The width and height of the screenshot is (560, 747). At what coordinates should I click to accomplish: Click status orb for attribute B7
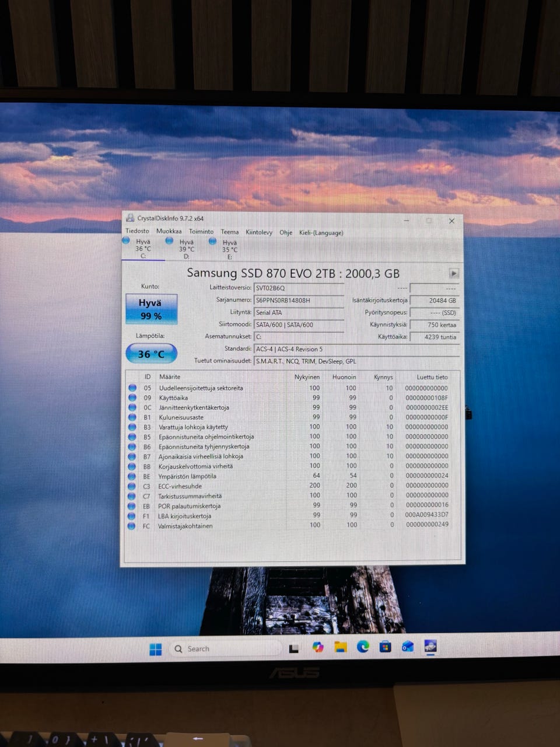(132, 456)
